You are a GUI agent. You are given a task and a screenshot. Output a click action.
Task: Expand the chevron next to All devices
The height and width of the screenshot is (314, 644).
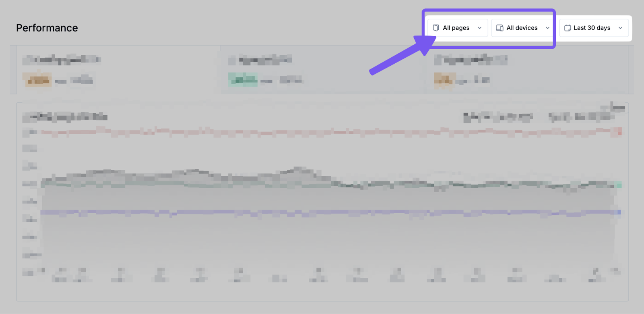(x=547, y=28)
